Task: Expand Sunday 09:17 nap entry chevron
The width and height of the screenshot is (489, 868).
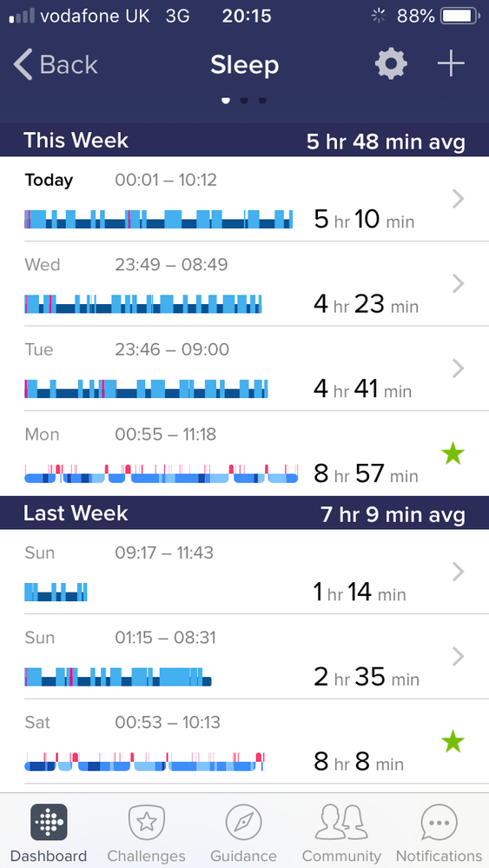Action: click(458, 572)
